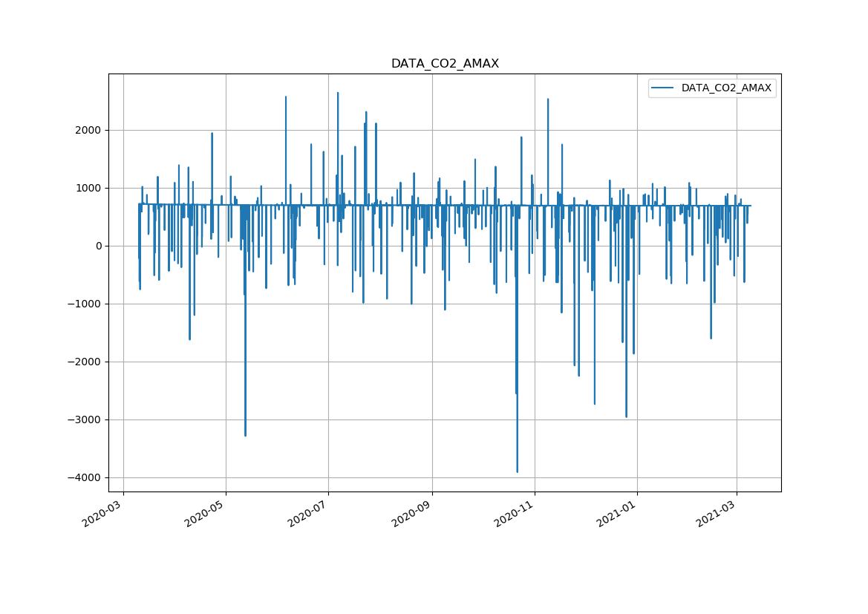
Task: Click the −1000 y-axis tick label
Action: (85, 304)
